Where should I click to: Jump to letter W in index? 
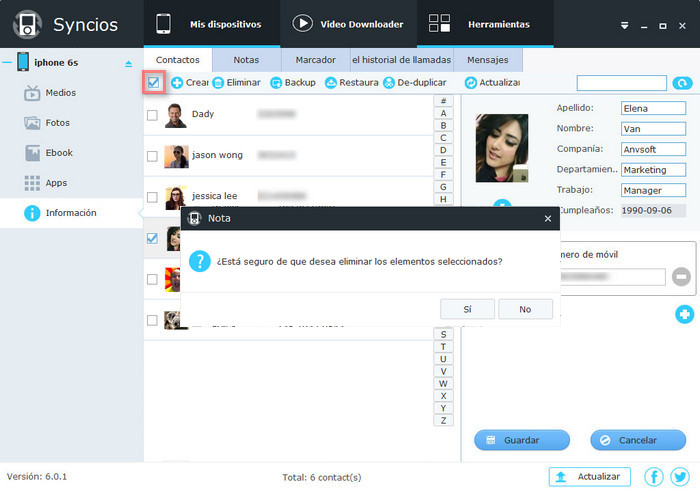443,384
